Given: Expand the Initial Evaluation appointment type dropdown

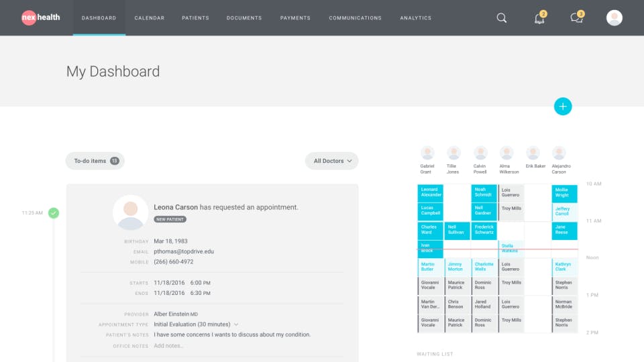Looking at the screenshot, I should click(x=236, y=324).
